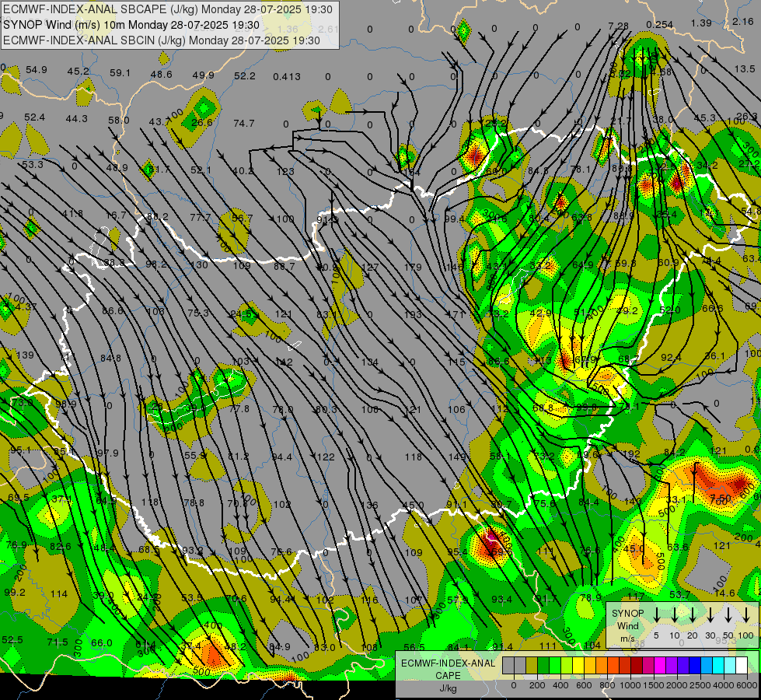Click the '6000' tick label in legend
761x700 pixels.
(x=747, y=686)
